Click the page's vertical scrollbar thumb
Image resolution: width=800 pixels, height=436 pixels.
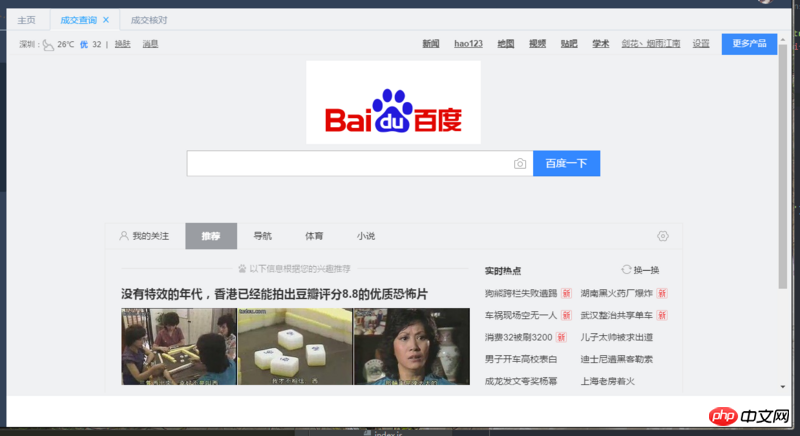pos(783,167)
